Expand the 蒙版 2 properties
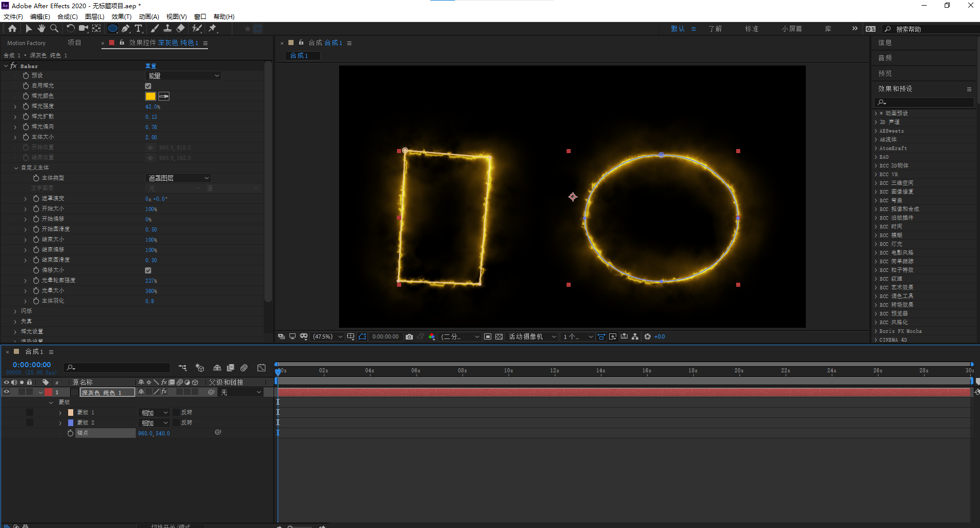The height and width of the screenshot is (528, 980). pos(60,423)
